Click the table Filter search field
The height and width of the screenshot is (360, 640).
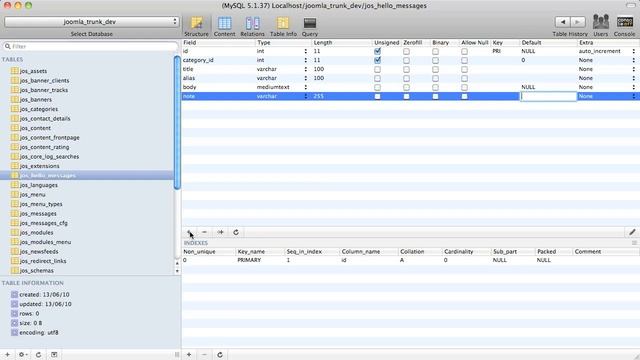[91, 47]
